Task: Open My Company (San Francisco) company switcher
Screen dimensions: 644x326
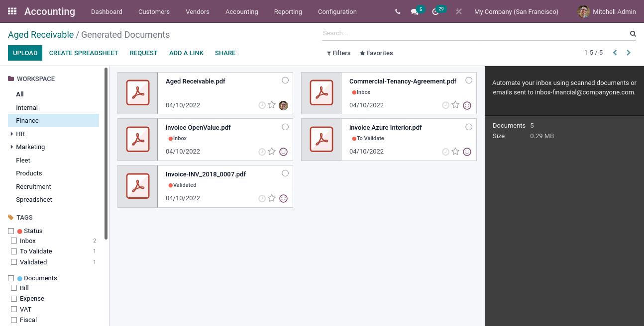Action: click(516, 11)
